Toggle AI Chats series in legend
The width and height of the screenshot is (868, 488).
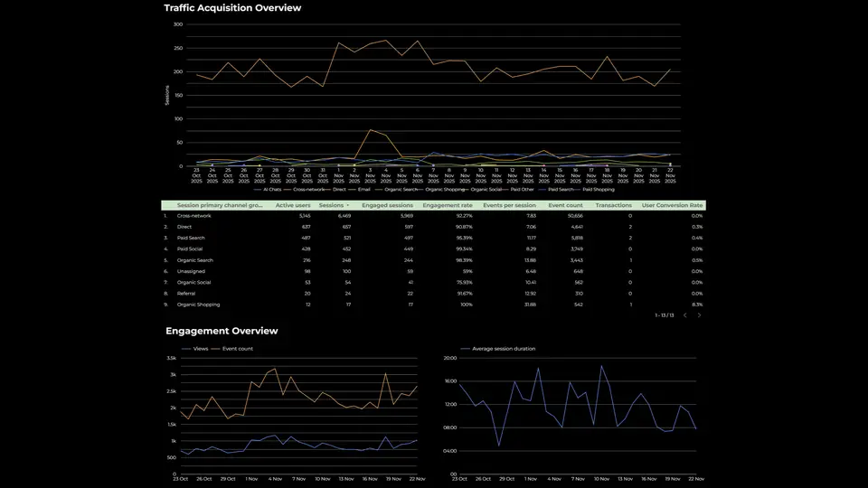click(268, 189)
